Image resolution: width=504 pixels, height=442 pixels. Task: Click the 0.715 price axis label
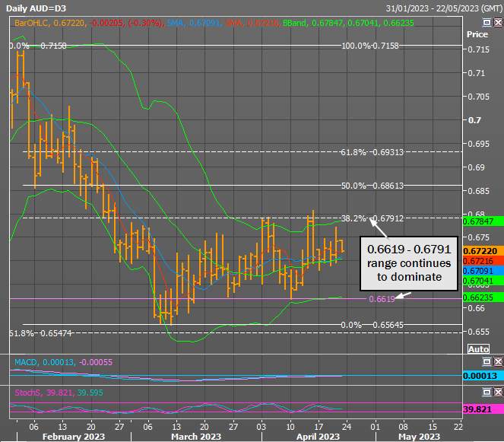click(478, 49)
